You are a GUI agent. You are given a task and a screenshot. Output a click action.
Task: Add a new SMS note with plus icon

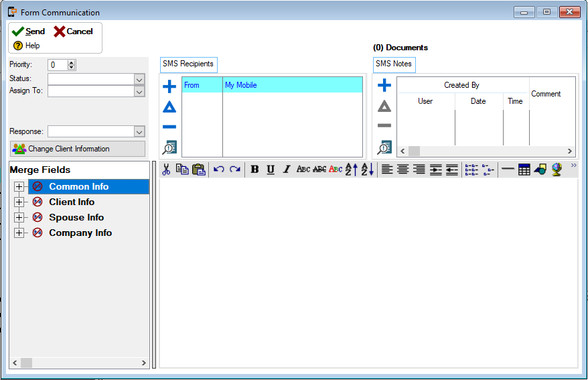pyautogui.click(x=384, y=86)
